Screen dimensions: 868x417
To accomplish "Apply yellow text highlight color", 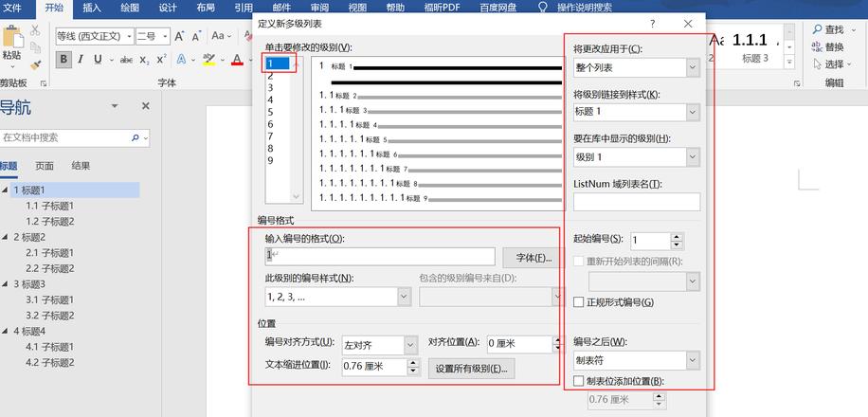I will (x=208, y=60).
